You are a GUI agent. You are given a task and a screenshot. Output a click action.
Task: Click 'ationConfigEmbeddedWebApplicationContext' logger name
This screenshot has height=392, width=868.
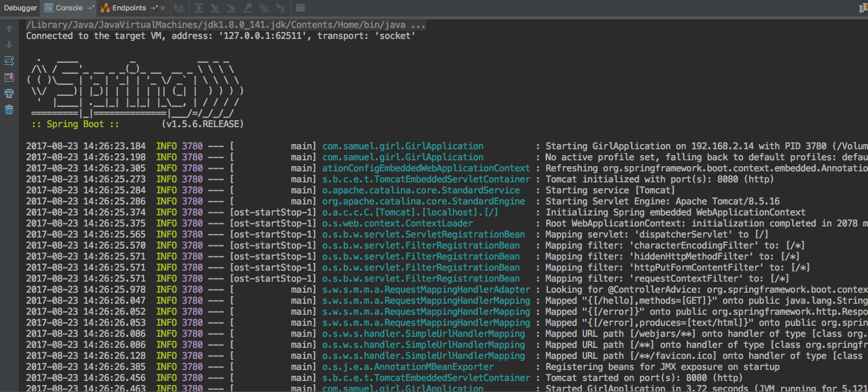(x=426, y=168)
